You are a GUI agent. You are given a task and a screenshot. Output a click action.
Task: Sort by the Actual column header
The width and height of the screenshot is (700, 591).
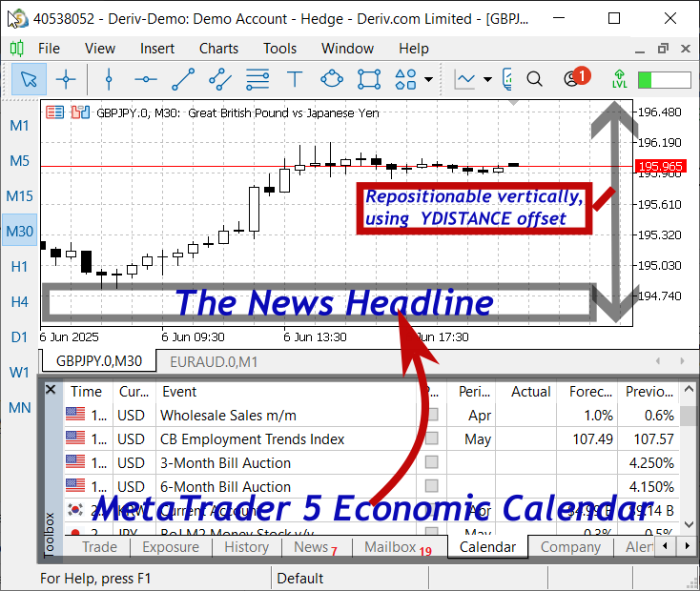[x=525, y=392]
